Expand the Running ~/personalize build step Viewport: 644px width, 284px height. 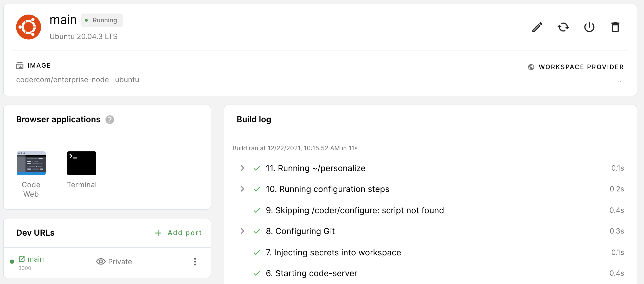[x=242, y=168]
